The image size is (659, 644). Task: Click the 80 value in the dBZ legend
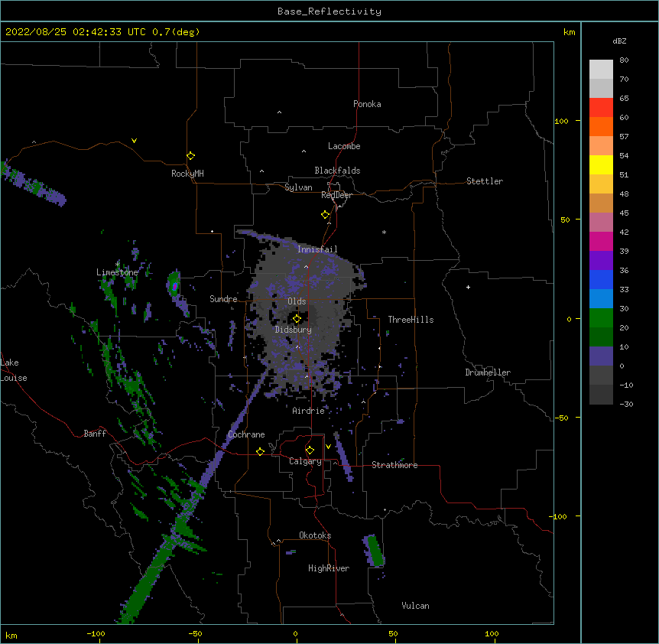(624, 60)
